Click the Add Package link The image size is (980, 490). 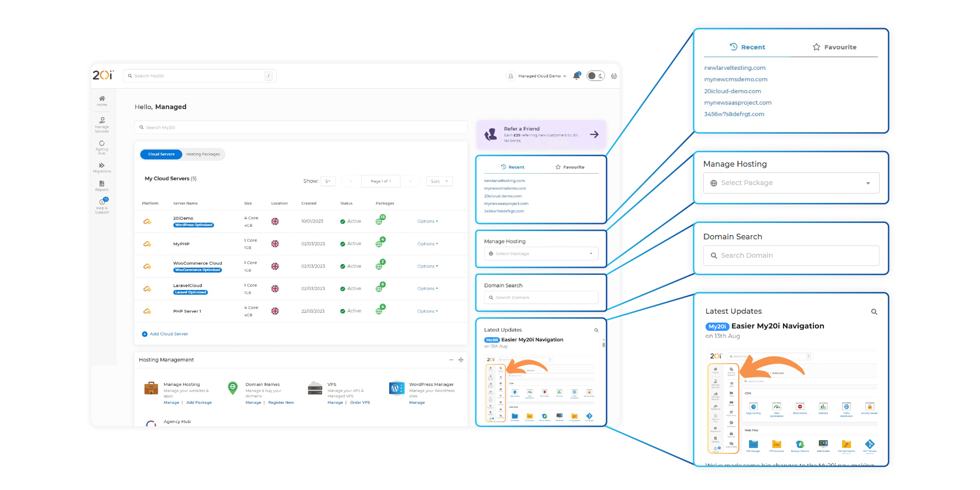[x=198, y=403]
